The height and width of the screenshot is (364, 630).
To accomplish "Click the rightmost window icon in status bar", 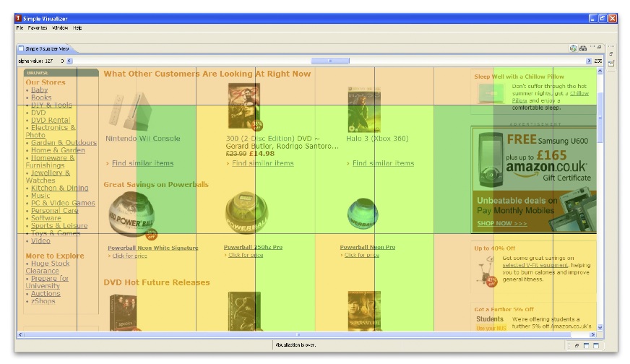I will 595,346.
